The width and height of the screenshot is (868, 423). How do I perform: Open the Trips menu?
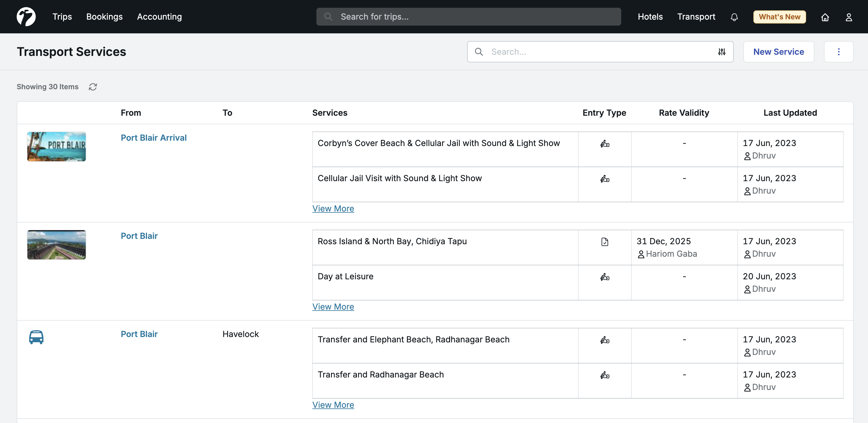62,16
